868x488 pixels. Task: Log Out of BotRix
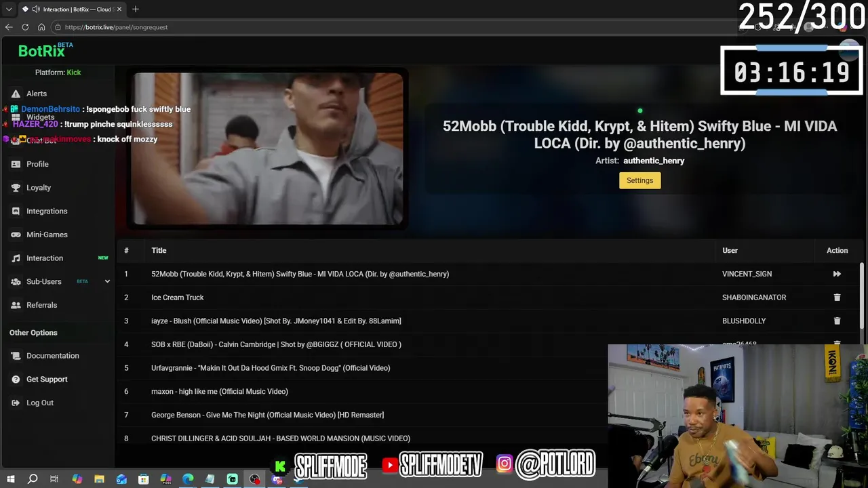[40, 403]
